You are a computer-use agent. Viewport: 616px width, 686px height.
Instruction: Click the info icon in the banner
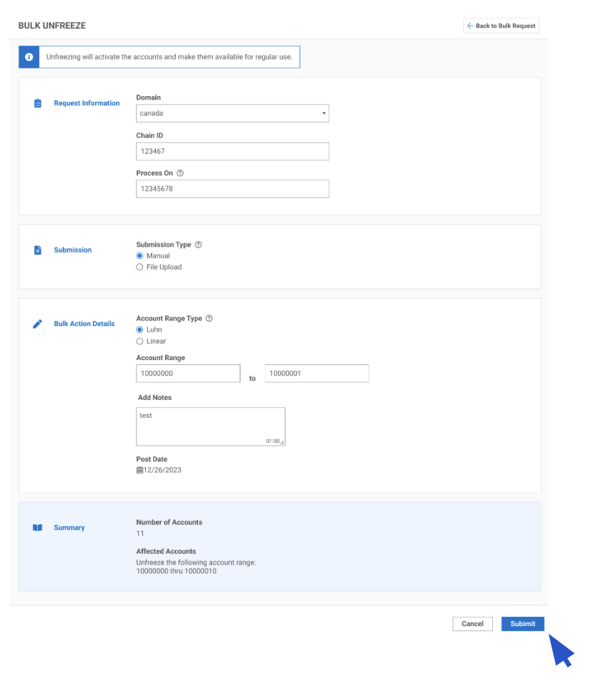tap(28, 57)
